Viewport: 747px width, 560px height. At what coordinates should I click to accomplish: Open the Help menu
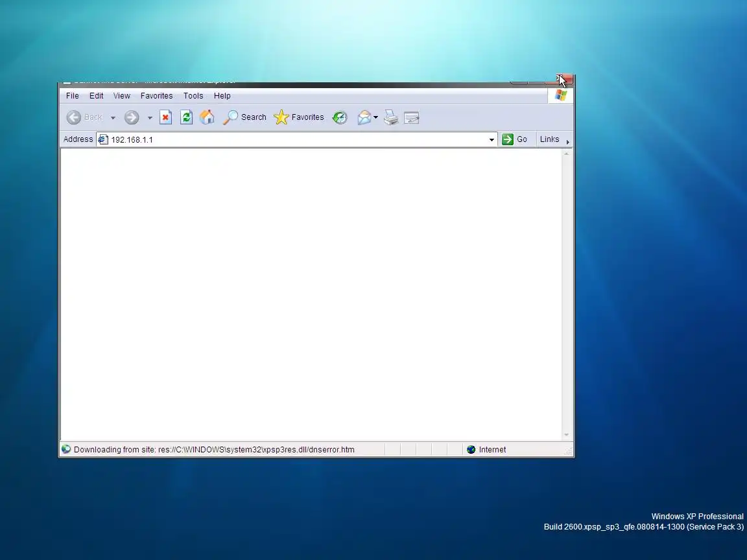[222, 96]
